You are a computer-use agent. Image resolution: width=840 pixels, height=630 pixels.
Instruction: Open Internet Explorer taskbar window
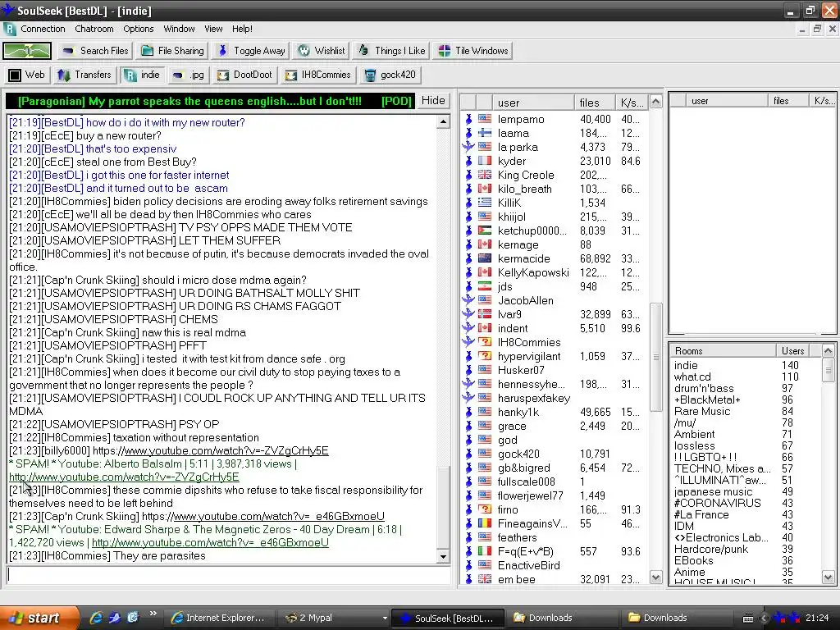(220, 618)
